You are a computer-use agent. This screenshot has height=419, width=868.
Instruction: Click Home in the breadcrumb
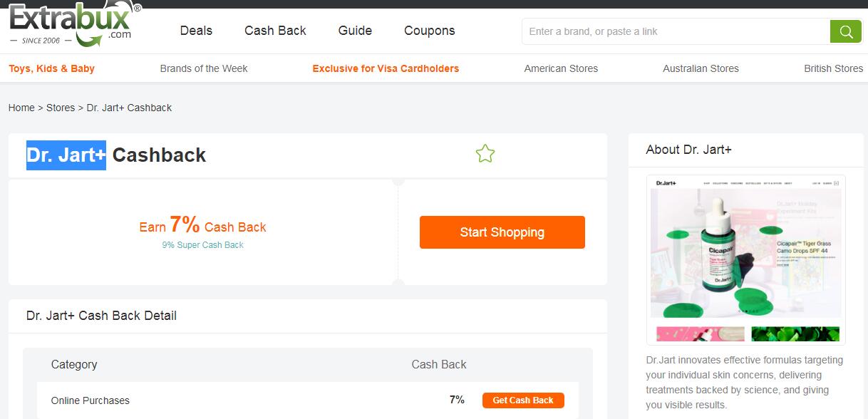click(21, 108)
